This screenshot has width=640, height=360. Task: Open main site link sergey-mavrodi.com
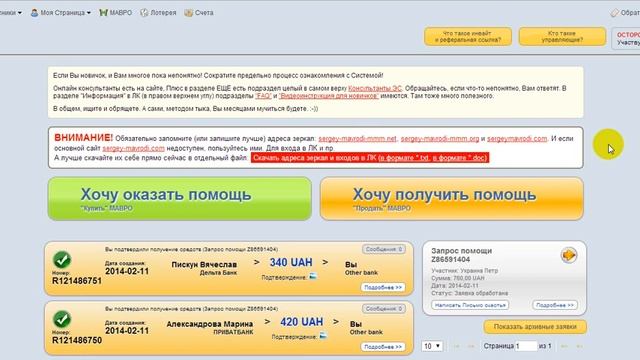(x=133, y=148)
